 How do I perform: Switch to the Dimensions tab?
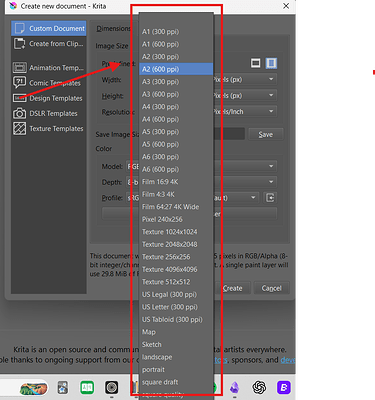pos(113,29)
